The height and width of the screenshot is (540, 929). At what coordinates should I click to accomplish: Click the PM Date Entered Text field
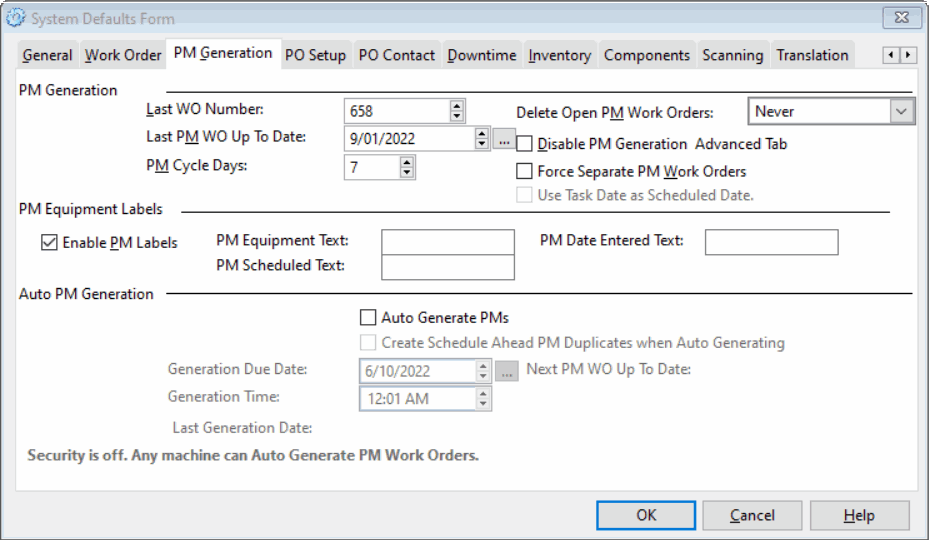[771, 242]
